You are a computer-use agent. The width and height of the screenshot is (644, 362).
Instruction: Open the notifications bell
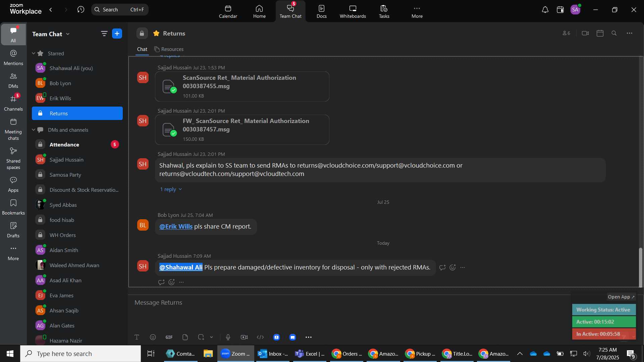pyautogui.click(x=545, y=10)
